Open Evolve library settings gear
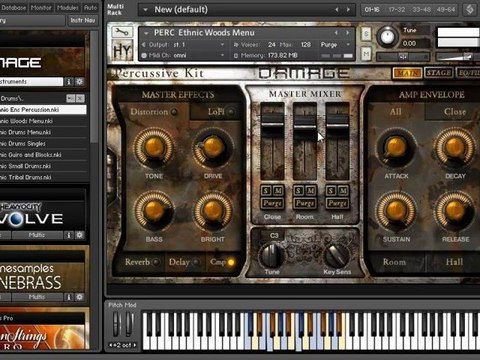The image size is (480, 360). [79, 235]
